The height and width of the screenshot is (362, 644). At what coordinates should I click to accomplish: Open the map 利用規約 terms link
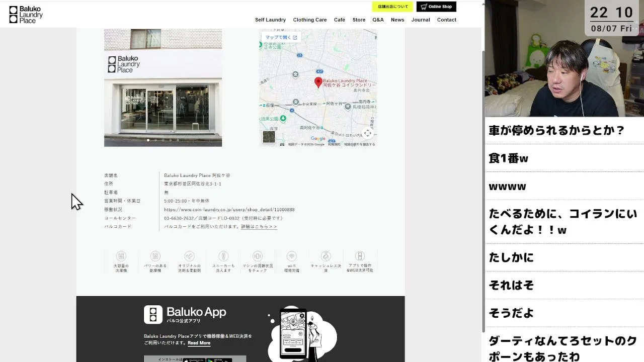point(334,144)
